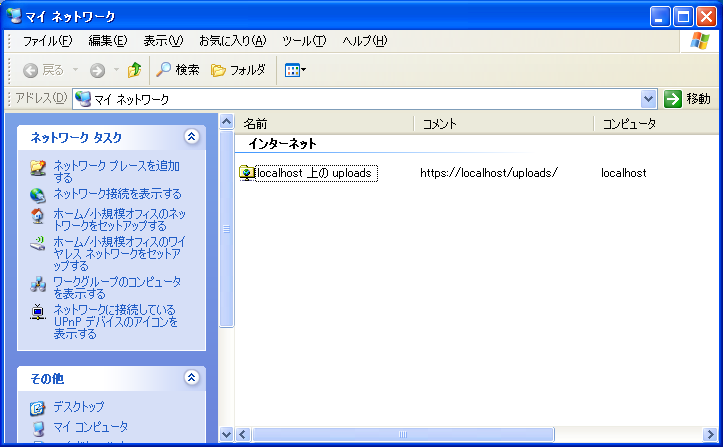The width and height of the screenshot is (723, 447).
Task: Click the green 移動 (Go) button
Action: click(x=688, y=99)
